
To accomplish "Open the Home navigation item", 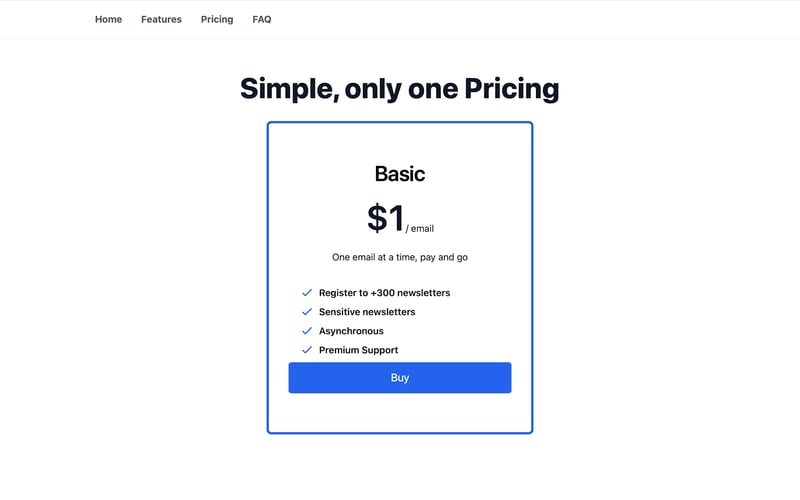I will pos(108,19).
